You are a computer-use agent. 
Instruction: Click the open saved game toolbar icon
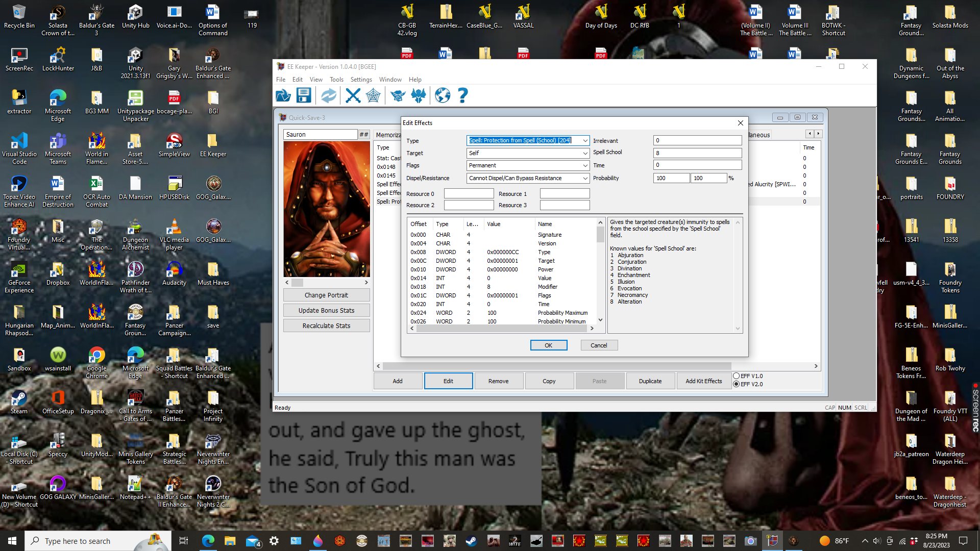pos(283,95)
